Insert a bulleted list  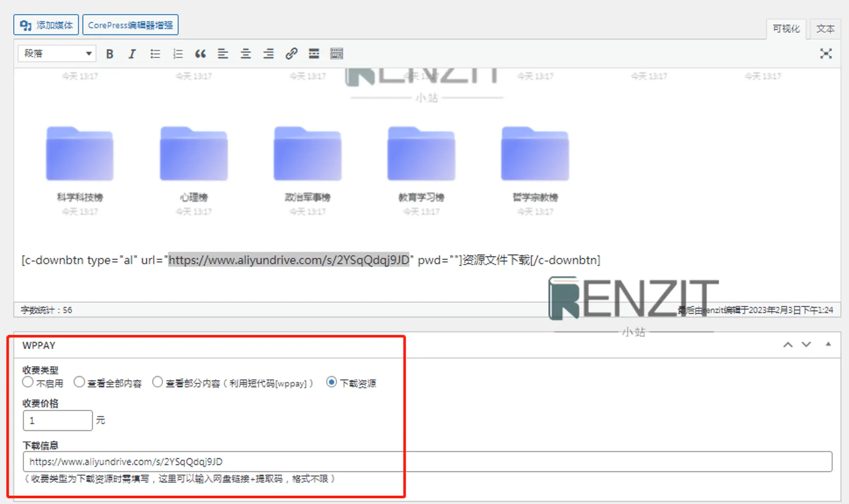pos(155,54)
